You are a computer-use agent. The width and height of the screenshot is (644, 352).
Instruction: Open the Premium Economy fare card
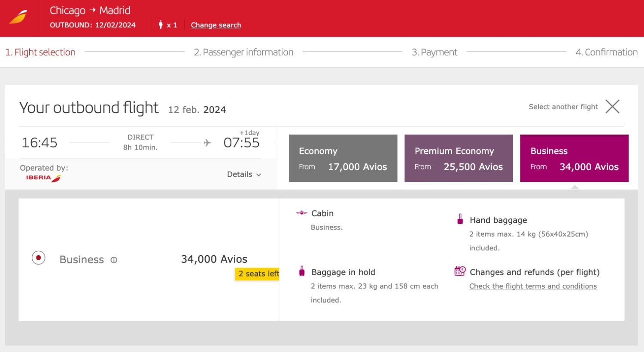pyautogui.click(x=459, y=158)
